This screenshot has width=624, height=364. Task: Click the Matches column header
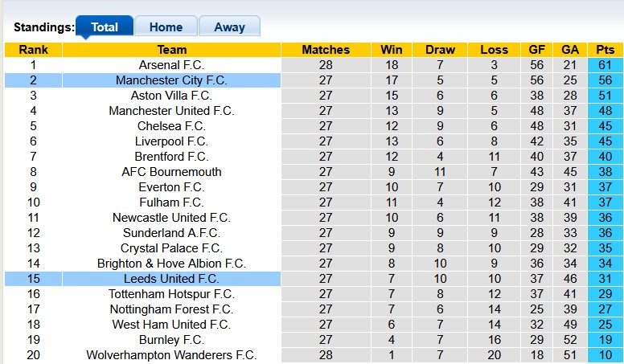point(326,50)
